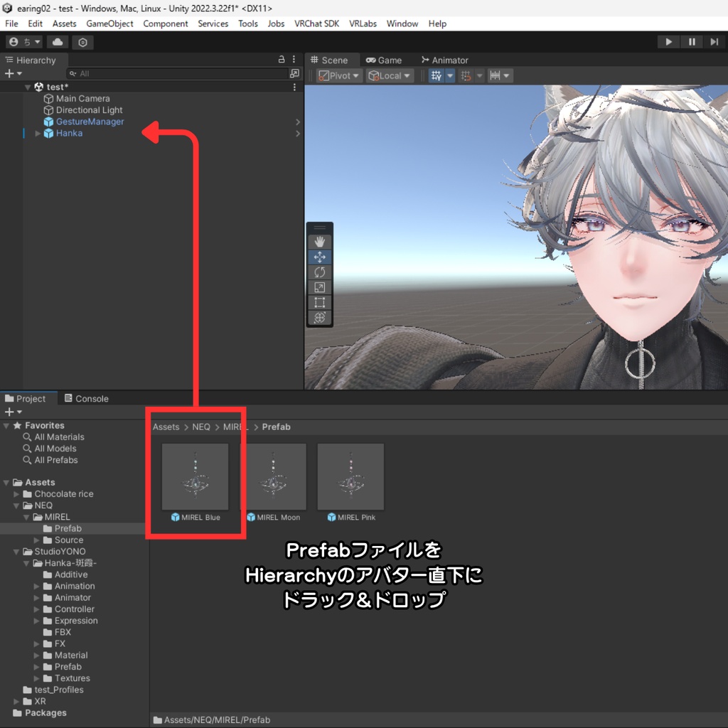The width and height of the screenshot is (728, 728).
Task: Open the account profile dropdown
Action: (x=24, y=42)
